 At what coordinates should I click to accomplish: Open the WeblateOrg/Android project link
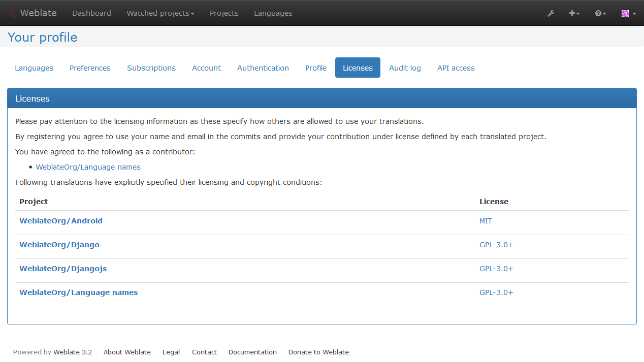click(x=61, y=221)
